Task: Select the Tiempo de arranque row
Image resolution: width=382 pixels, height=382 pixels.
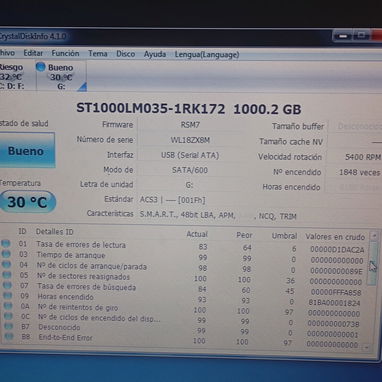Action: (x=183, y=257)
